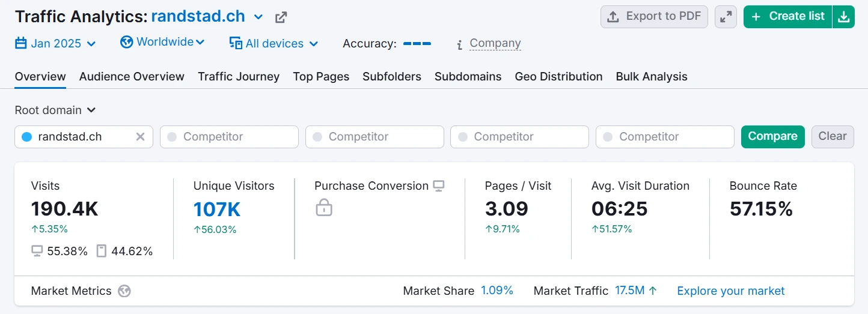Open the Traffic Journey tab
Screen dimensions: 868x314
239,76
